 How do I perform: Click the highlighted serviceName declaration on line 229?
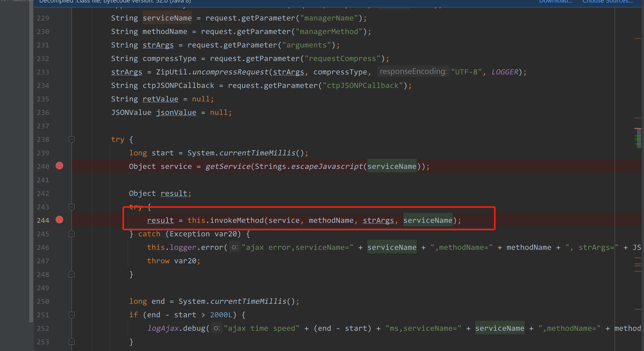click(x=167, y=18)
